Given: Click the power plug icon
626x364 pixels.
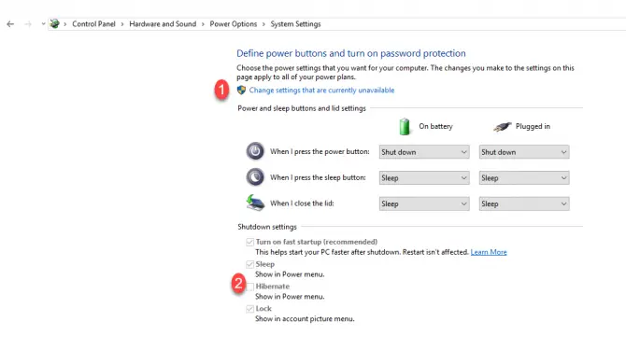Looking at the screenshot, I should 502,126.
